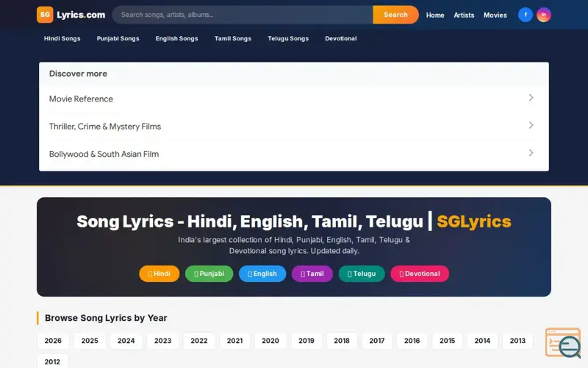The height and width of the screenshot is (368, 588).
Task: Browse lyrics from year 2025
Action: click(90, 341)
